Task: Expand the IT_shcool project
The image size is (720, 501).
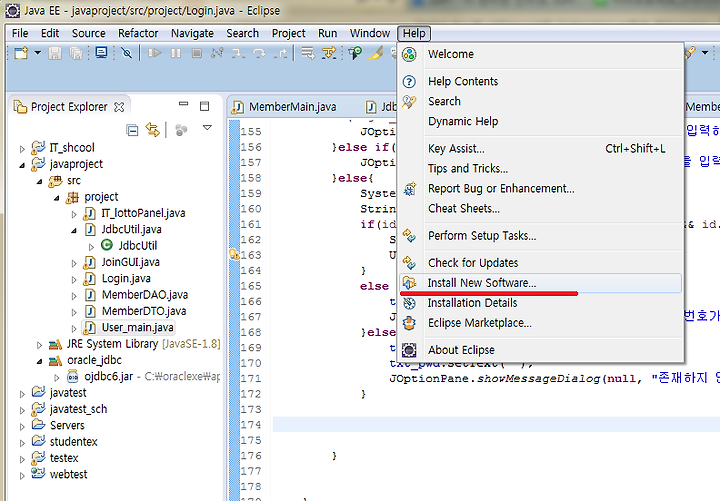Action: [x=22, y=149]
